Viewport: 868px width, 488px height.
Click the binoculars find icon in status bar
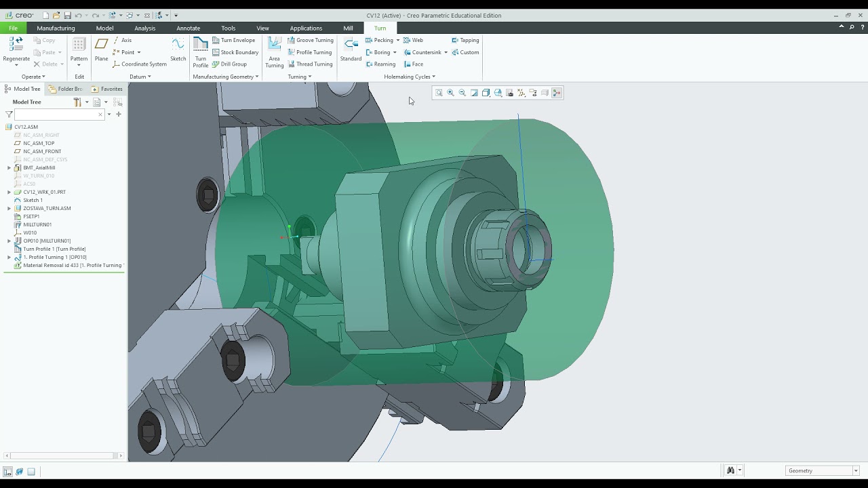click(730, 470)
